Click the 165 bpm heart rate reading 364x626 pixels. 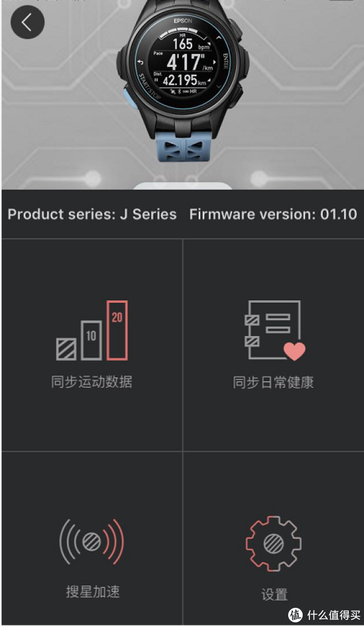pyautogui.click(x=191, y=44)
